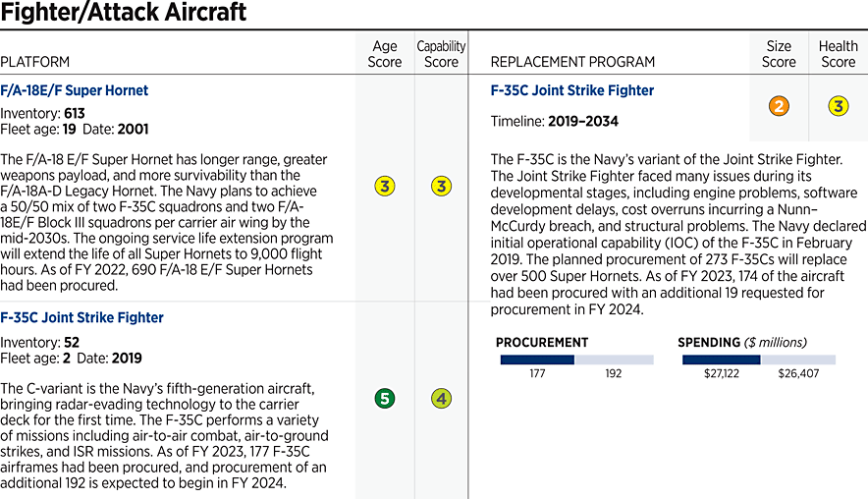Click the PLATFORM column header
868x499 pixels.
34,62
